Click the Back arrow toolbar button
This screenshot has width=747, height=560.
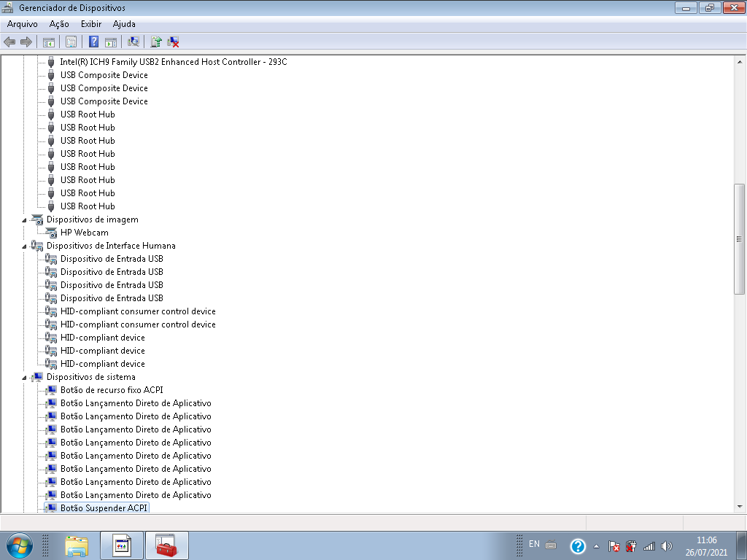(x=9, y=42)
